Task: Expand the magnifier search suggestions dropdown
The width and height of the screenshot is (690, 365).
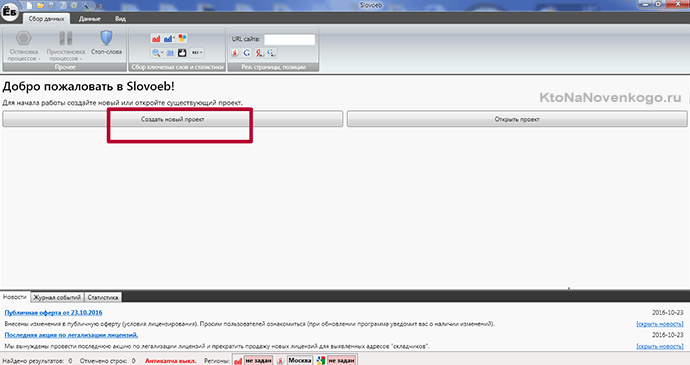Action: point(157,53)
